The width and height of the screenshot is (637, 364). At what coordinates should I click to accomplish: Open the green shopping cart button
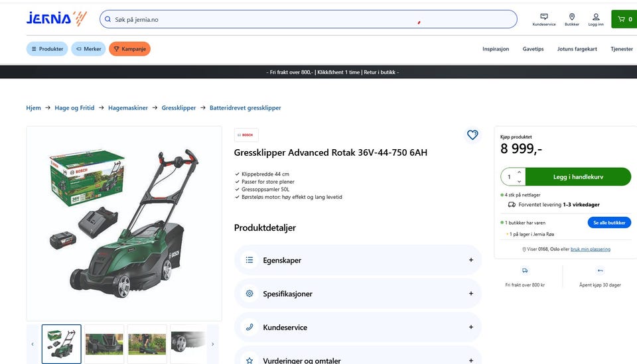point(624,19)
